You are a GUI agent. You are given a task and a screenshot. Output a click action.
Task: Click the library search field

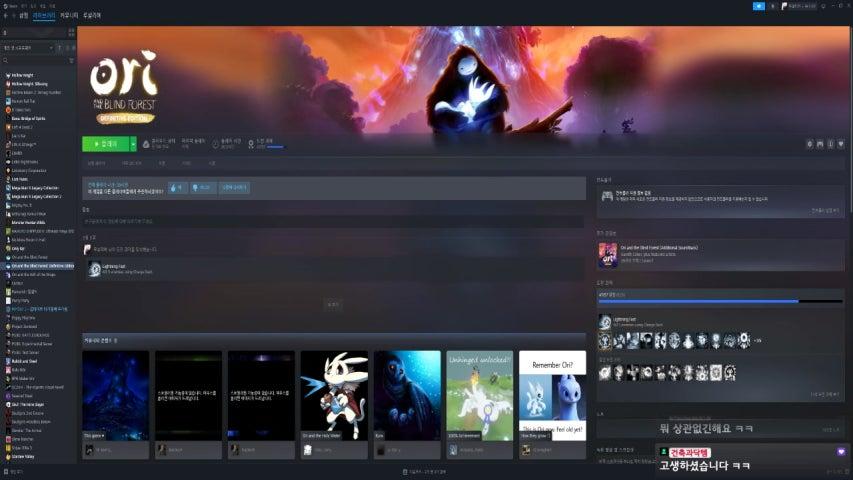pyautogui.click(x=35, y=61)
